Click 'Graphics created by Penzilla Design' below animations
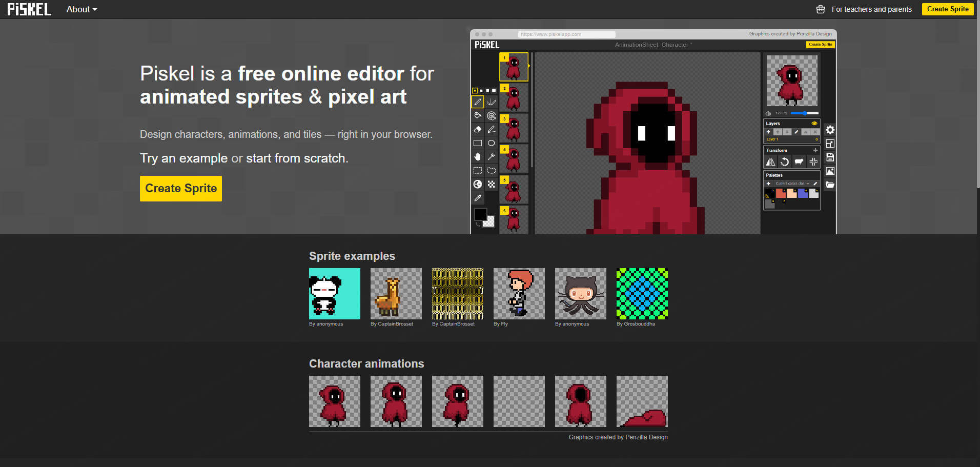The height and width of the screenshot is (467, 980). 618,437
